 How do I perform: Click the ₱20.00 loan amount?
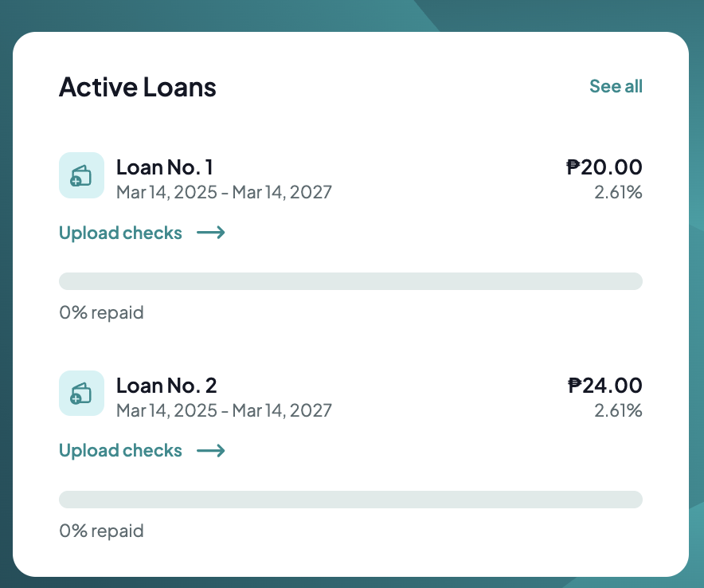604,167
